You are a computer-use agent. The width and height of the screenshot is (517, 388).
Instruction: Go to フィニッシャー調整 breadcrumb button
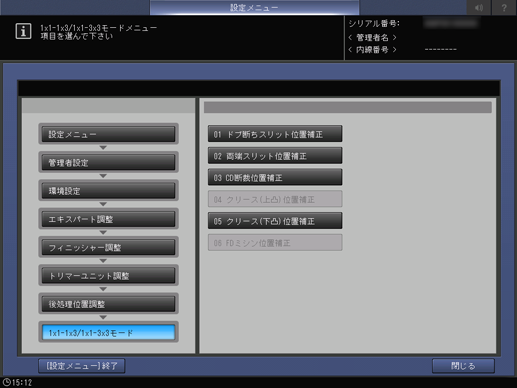point(108,247)
